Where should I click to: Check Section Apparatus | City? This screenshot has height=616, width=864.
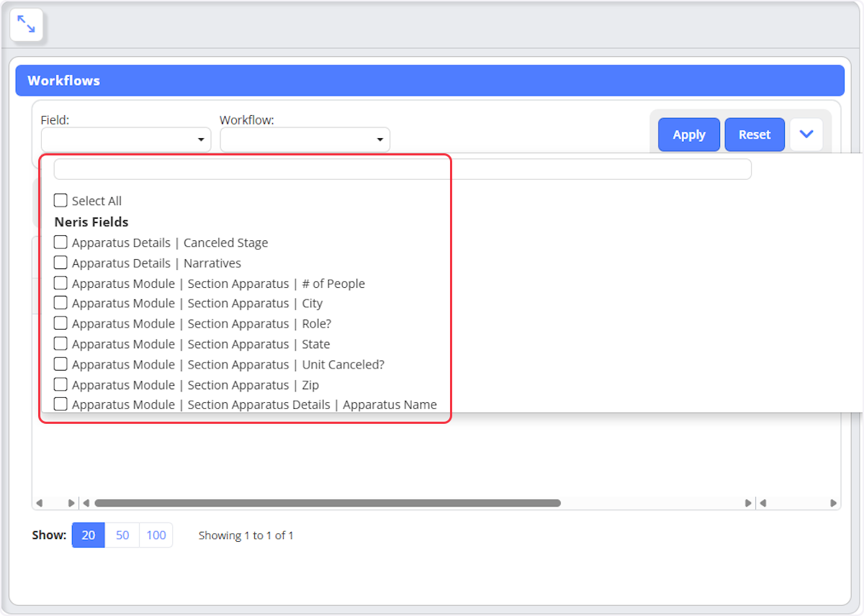pos(60,303)
